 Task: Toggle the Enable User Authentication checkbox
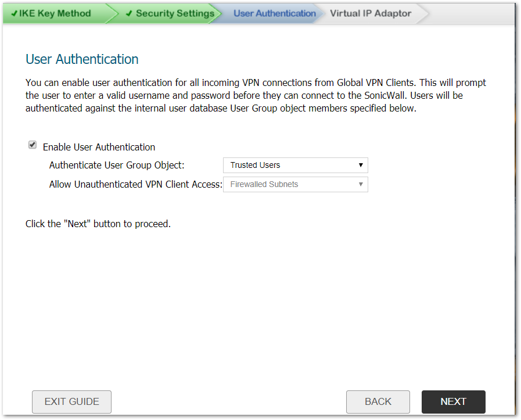click(33, 145)
